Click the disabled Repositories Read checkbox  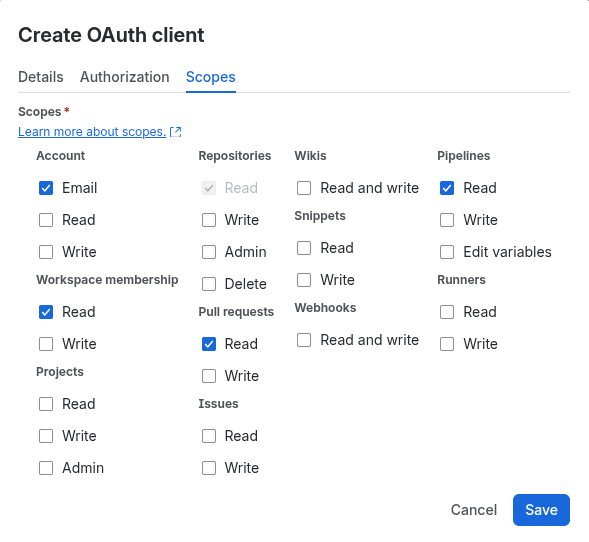tap(209, 188)
